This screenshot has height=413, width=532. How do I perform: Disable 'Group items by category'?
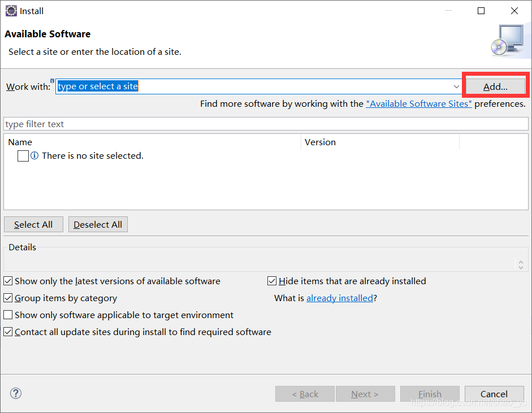pos(8,298)
